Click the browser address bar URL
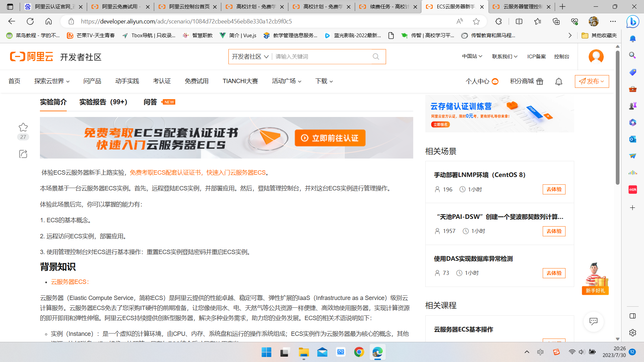644x362 pixels. pos(186,21)
